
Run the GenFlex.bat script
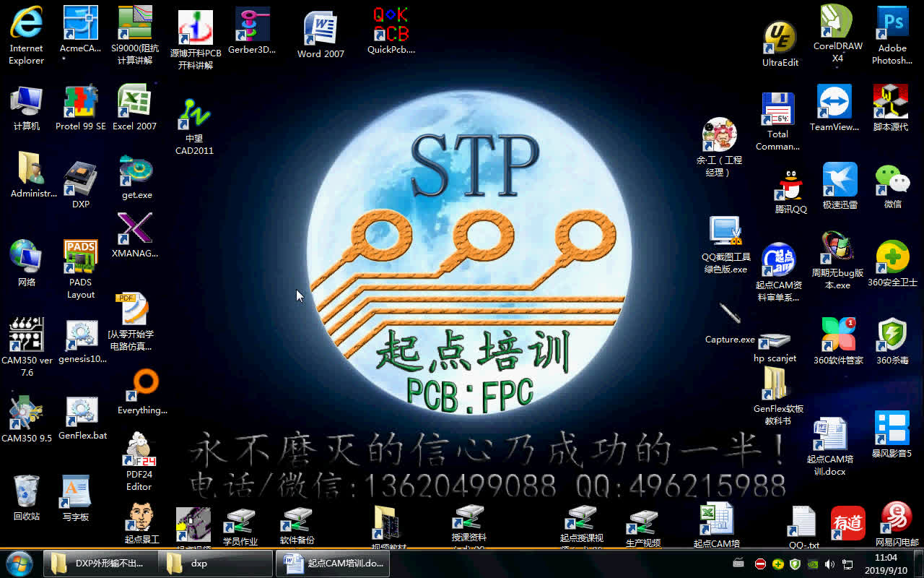point(82,410)
